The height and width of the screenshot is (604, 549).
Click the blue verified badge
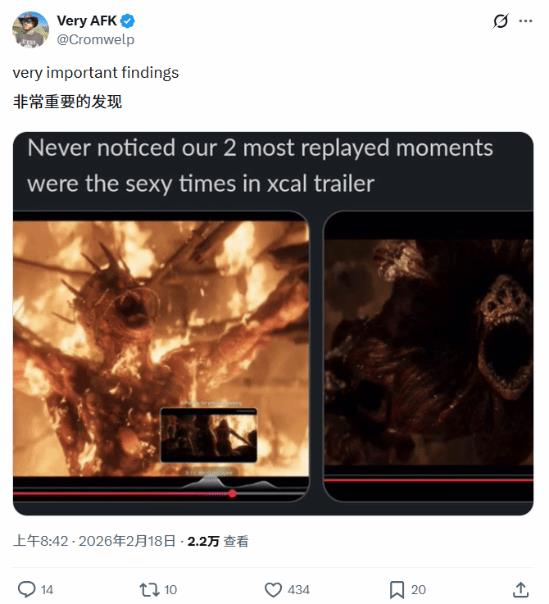click(x=128, y=21)
